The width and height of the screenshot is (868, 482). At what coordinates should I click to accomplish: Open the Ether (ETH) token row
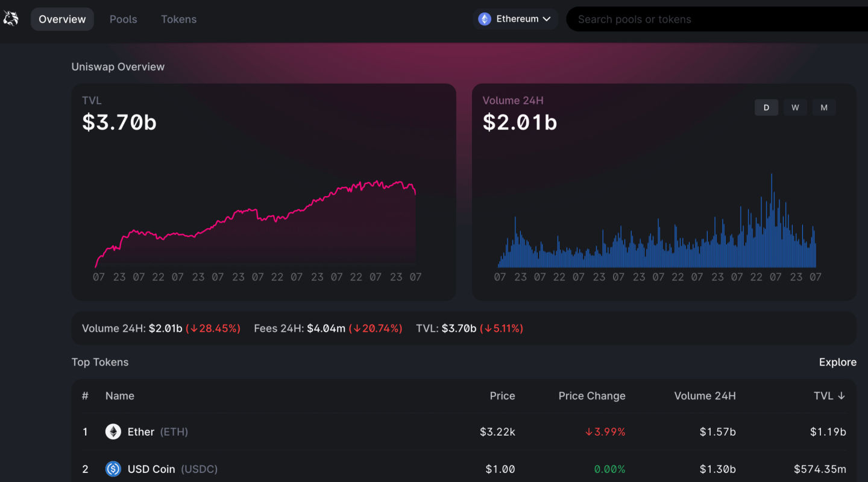464,432
